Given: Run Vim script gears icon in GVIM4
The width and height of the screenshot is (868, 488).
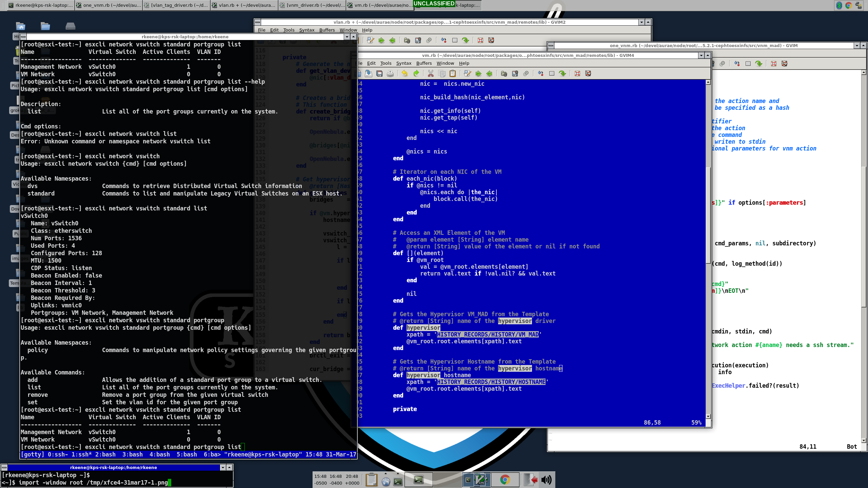Looking at the screenshot, I should click(526, 74).
